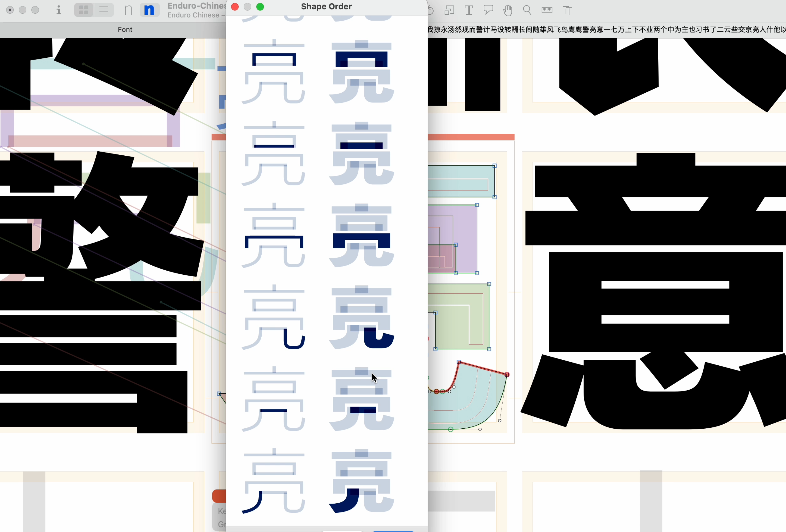Select the Measurement ruler tool
Viewport: 786px width, 532px height.
pyautogui.click(x=546, y=10)
